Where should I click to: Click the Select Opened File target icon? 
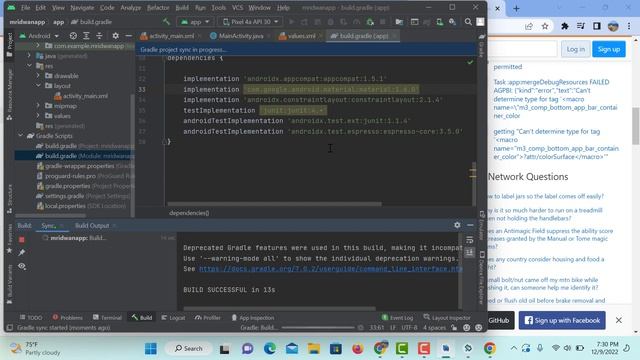tap(73, 36)
